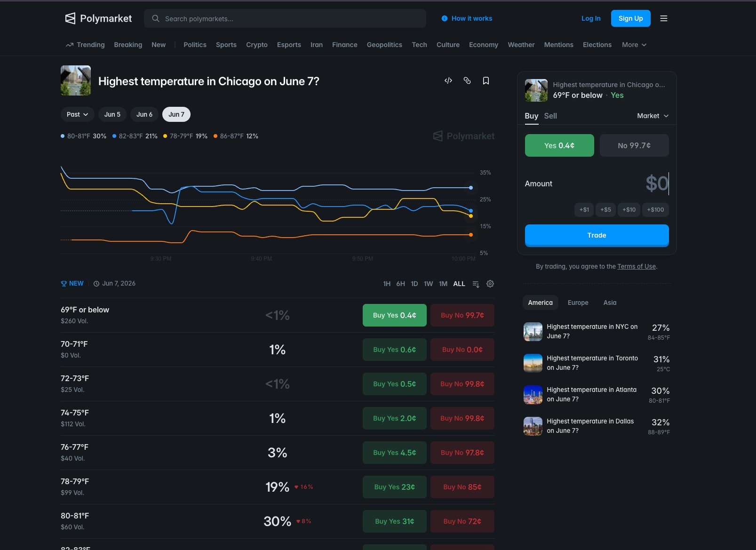
Task: Click the NEW trophy icon
Action: 64,283
